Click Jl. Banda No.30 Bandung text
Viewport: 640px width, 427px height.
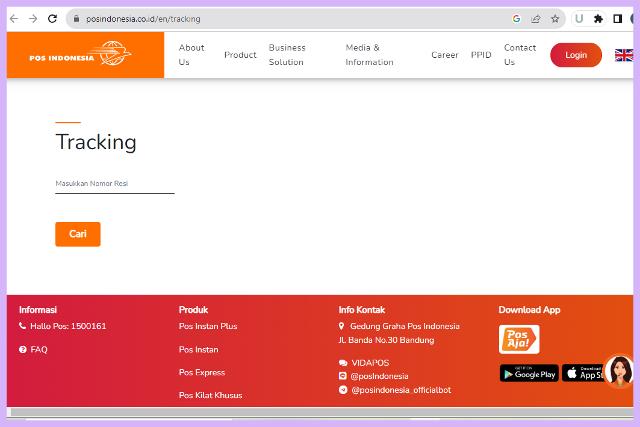coord(386,340)
